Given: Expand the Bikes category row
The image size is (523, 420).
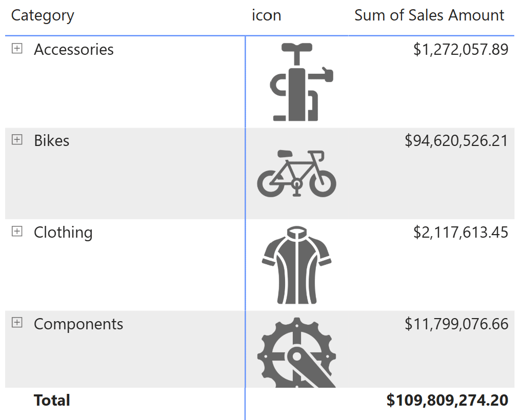Looking at the screenshot, I should pos(17,140).
